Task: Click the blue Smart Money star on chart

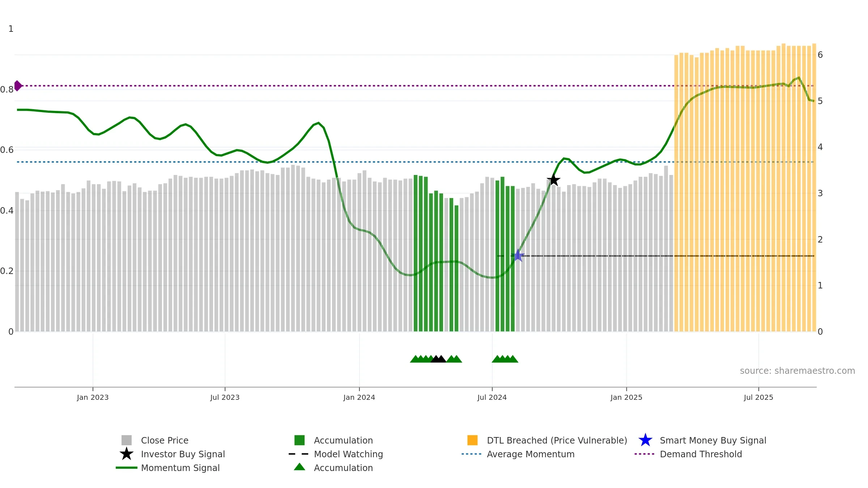Action: (518, 256)
